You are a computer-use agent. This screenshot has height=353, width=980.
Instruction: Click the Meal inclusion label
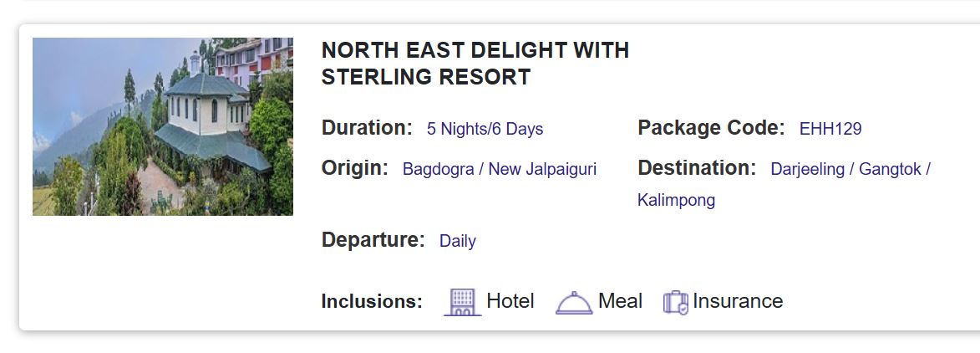pos(620,301)
